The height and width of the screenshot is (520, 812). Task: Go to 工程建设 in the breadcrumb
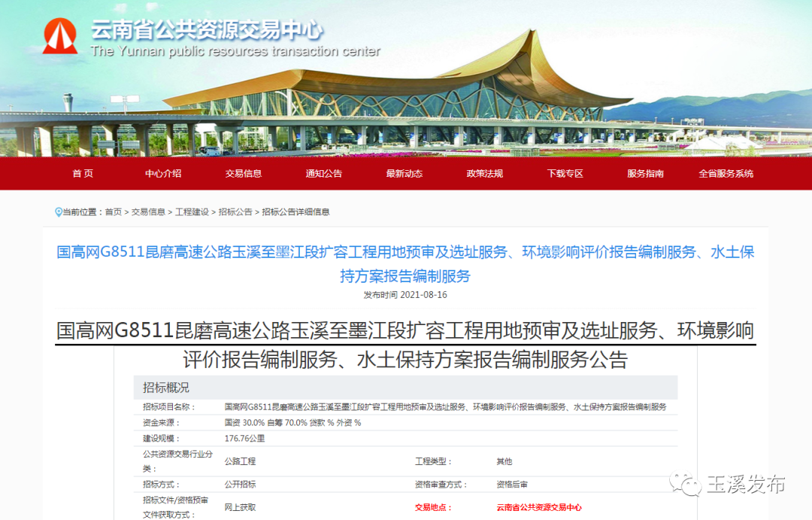(x=192, y=211)
